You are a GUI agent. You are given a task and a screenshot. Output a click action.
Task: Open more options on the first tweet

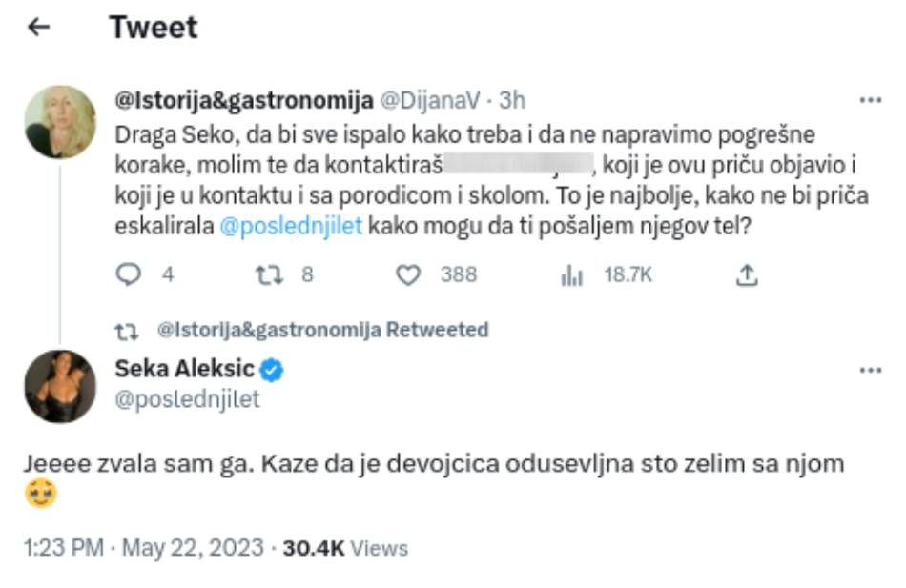click(x=870, y=101)
